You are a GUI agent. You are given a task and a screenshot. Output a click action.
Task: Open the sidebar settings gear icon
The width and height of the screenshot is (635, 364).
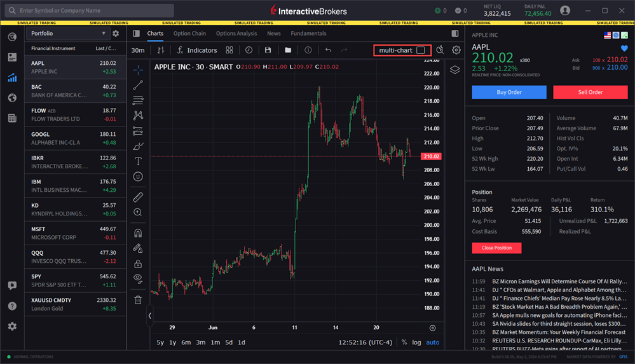(12, 327)
